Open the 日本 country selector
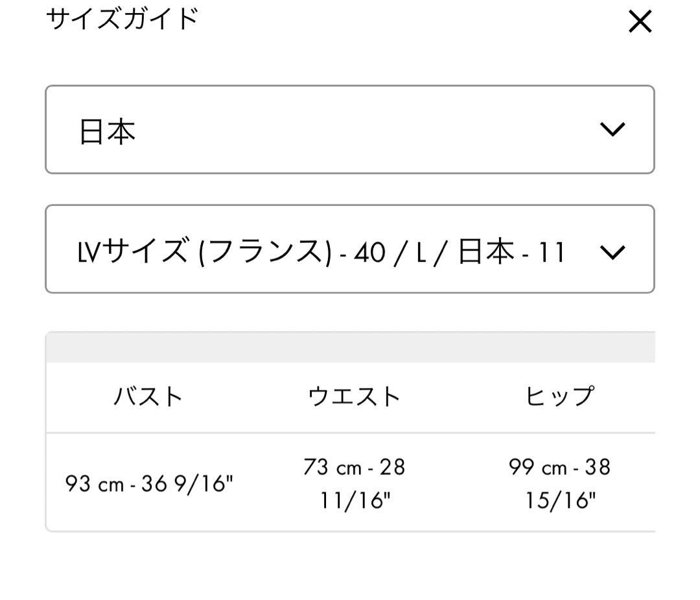The width and height of the screenshot is (700, 600). coord(350,129)
